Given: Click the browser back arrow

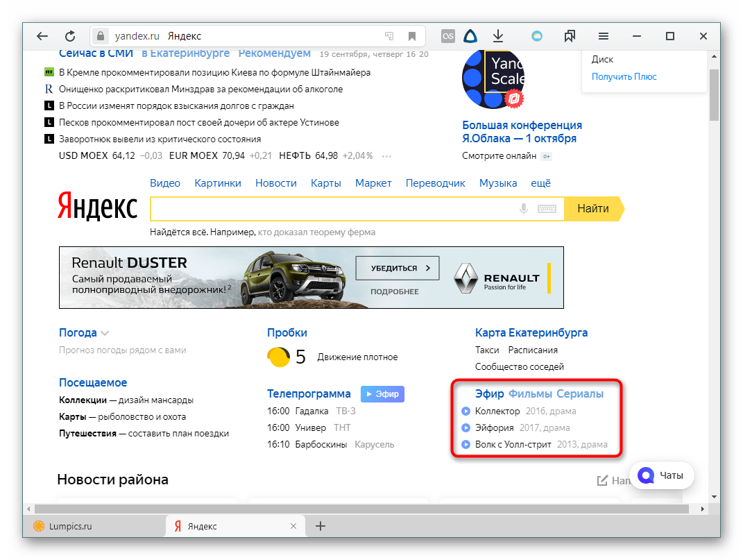Looking at the screenshot, I should point(42,36).
